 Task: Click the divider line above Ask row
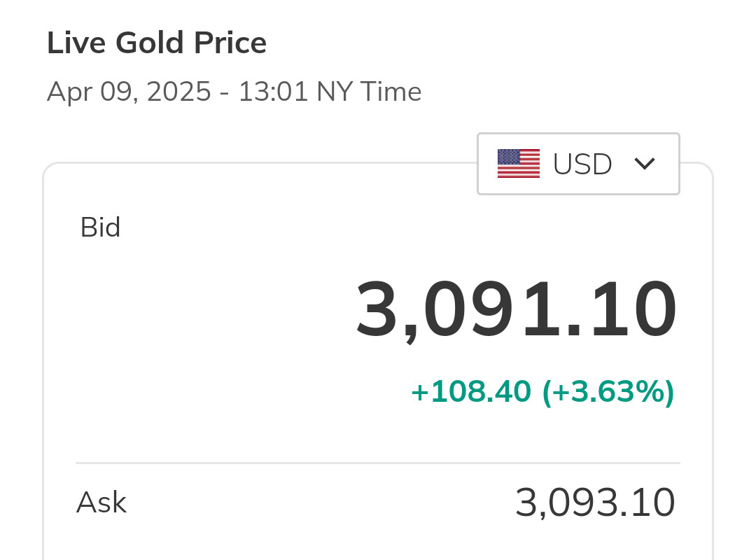[378, 463]
